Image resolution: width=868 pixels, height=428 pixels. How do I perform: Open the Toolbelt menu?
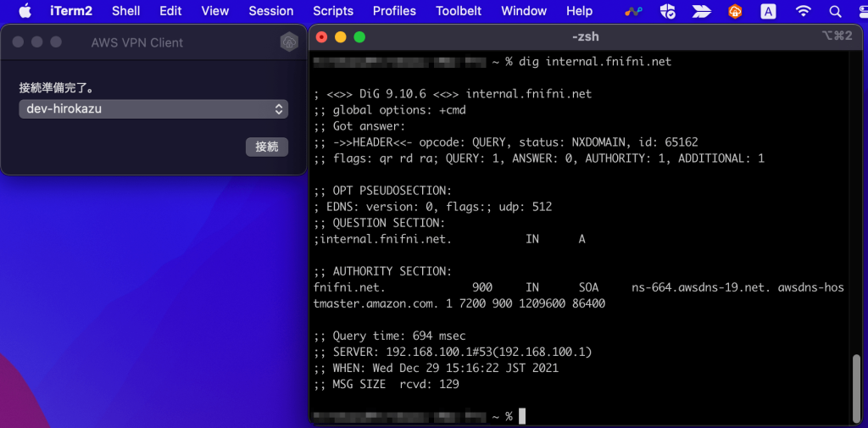[459, 11]
